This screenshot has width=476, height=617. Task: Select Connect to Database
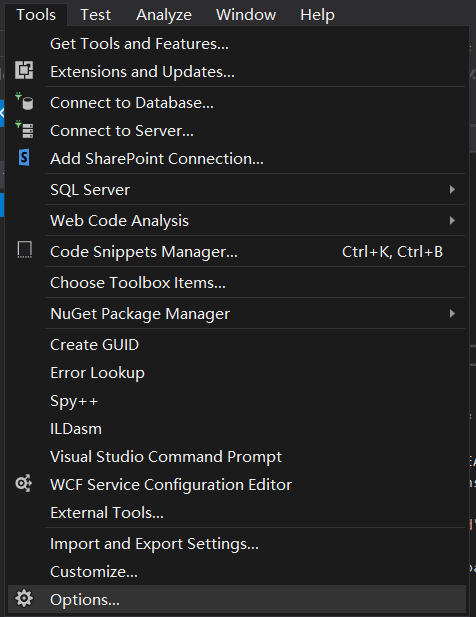(237, 103)
